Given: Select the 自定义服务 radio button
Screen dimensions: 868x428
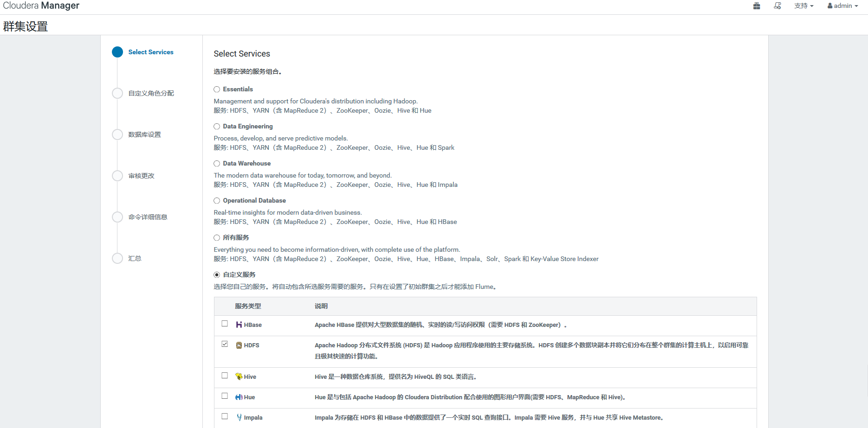Looking at the screenshot, I should click(217, 275).
